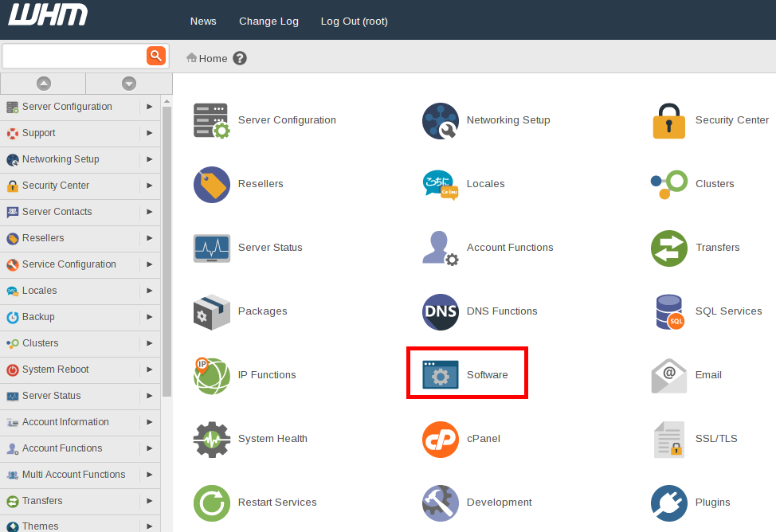Click into the sidebar search field
Image resolution: width=776 pixels, height=532 pixels.
coord(74,56)
